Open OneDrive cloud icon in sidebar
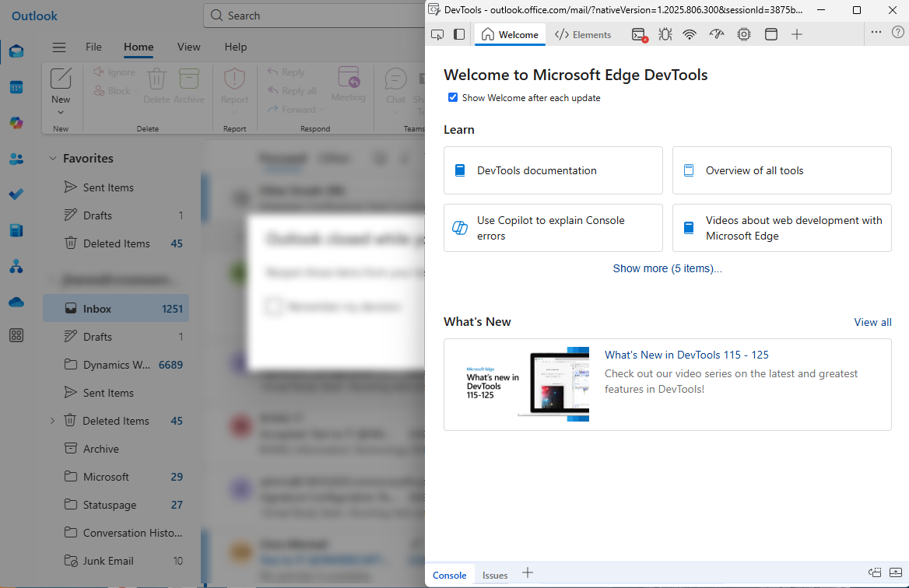Screen dimensions: 909x588 16,302
